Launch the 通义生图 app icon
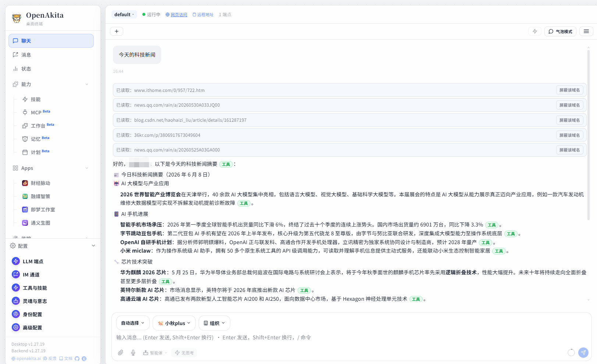Screen dimensions: 597x364 point(25,223)
